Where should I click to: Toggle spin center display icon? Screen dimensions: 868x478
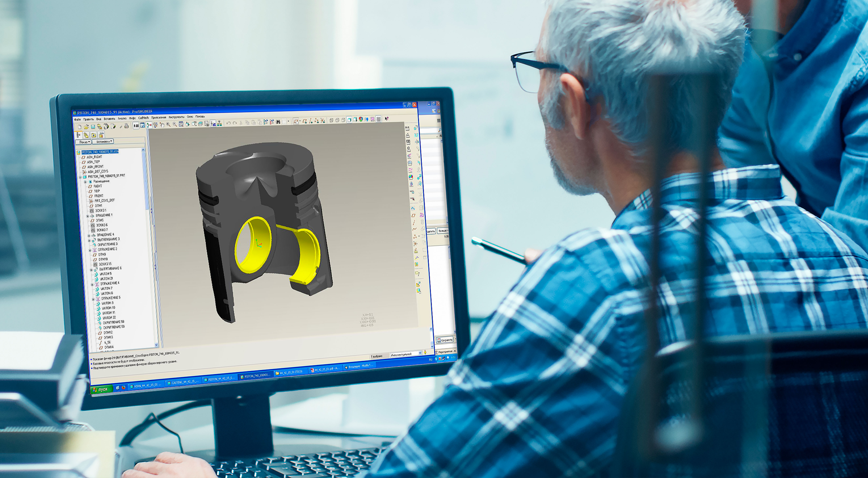pyautogui.click(x=149, y=125)
